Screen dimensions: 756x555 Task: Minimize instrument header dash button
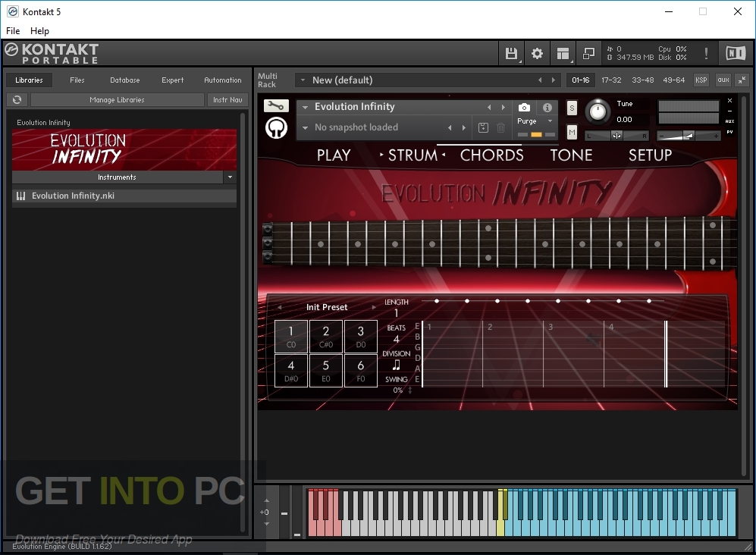pos(730,111)
